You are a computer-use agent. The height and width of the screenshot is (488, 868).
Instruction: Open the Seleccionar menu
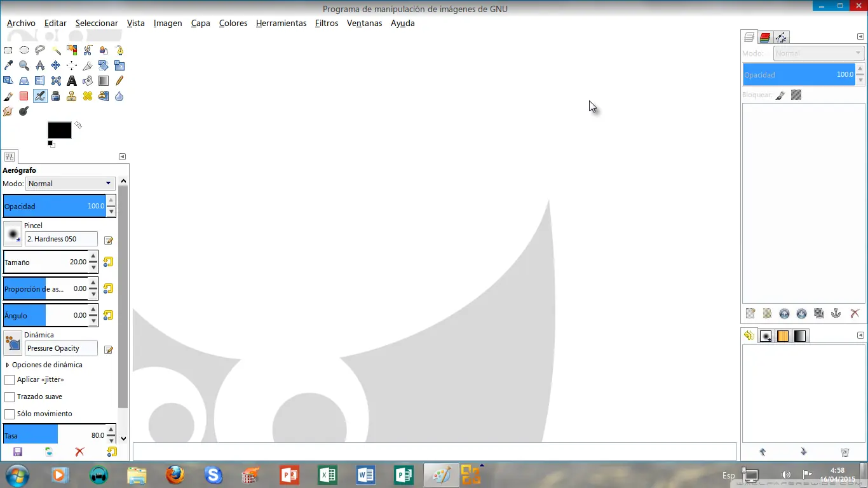(97, 23)
